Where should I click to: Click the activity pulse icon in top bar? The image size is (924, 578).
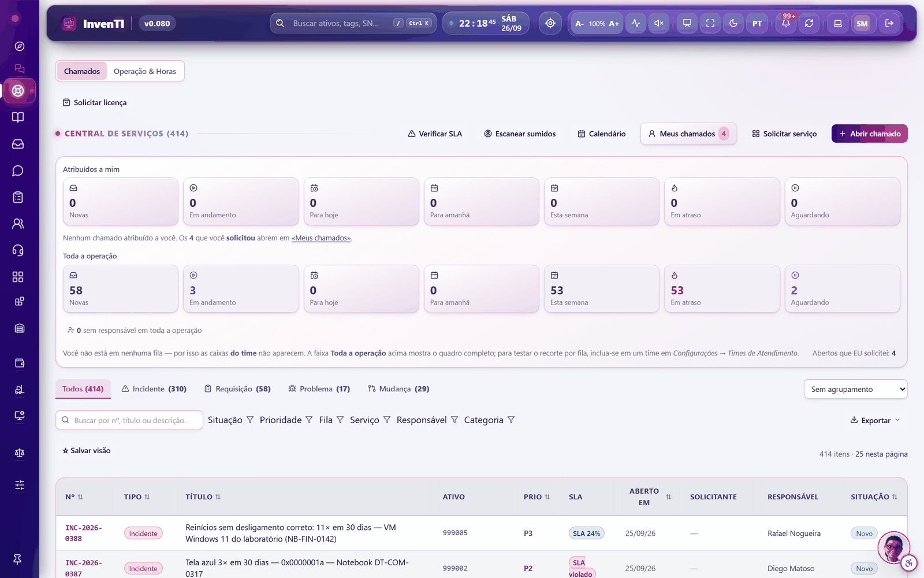coord(636,23)
